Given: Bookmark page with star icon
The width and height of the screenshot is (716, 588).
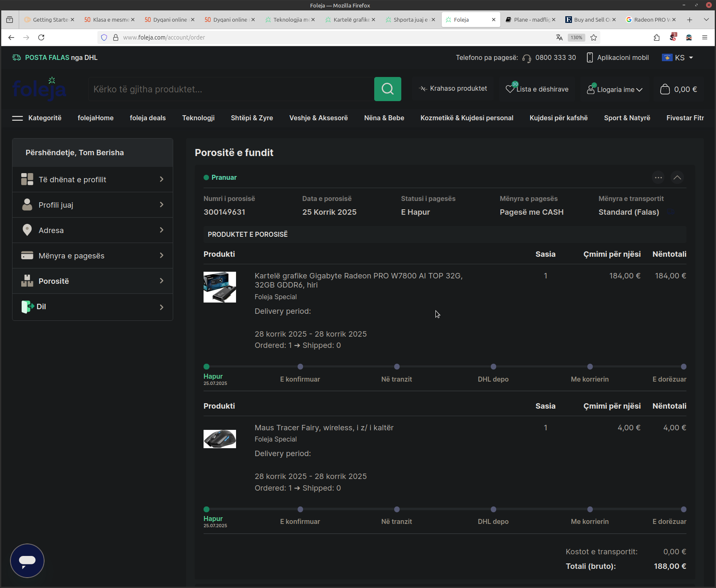Looking at the screenshot, I should tap(594, 37).
